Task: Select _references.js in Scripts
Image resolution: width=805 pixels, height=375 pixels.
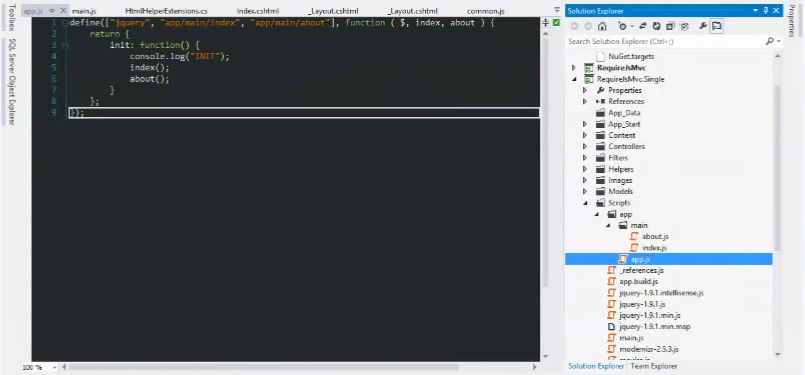Action: tap(642, 270)
